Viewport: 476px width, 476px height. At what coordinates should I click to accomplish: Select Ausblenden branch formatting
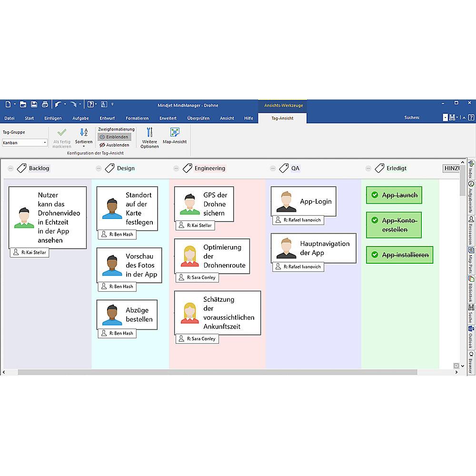click(114, 145)
